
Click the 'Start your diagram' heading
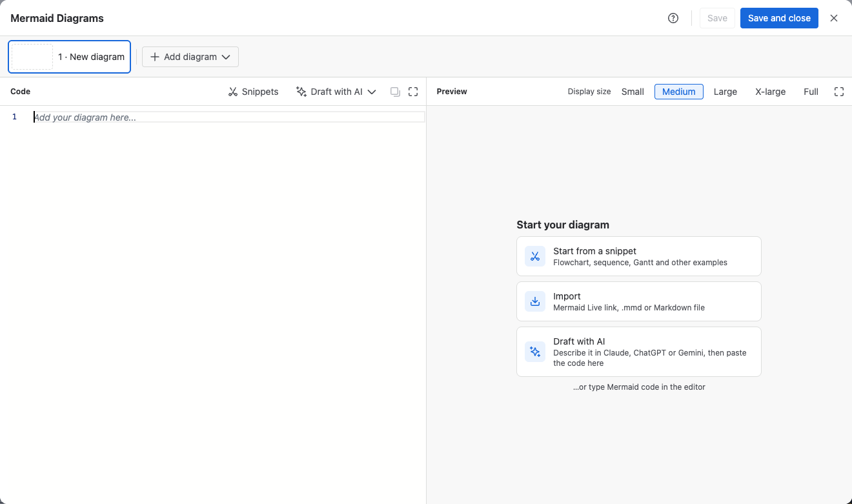coord(563,225)
